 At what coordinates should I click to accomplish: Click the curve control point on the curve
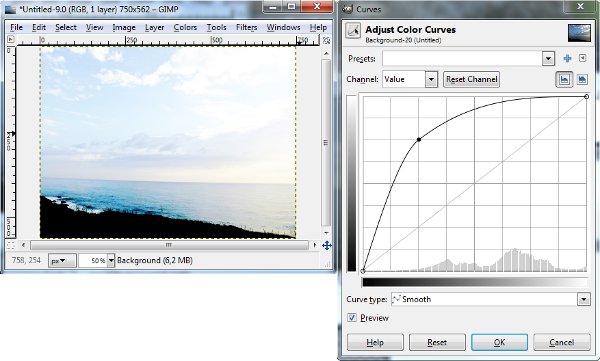tap(419, 140)
